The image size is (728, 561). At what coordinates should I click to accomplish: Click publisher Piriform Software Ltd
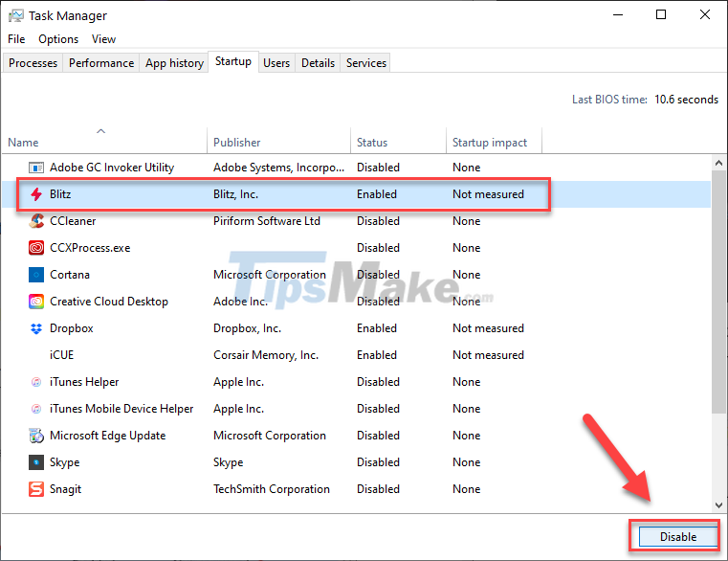coord(267,221)
